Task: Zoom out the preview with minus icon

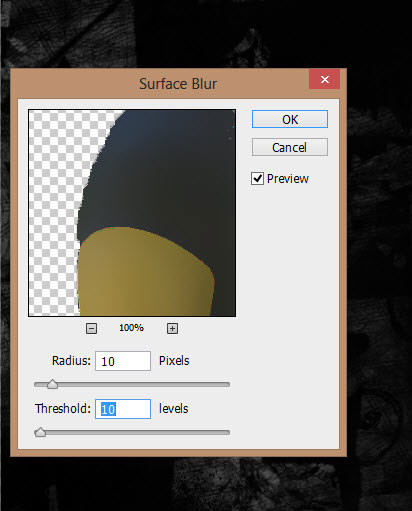Action: (91, 328)
